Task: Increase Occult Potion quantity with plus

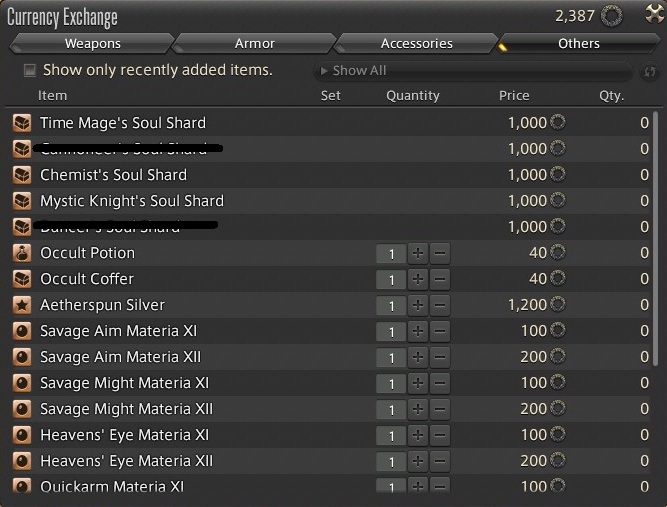Action: tap(418, 254)
